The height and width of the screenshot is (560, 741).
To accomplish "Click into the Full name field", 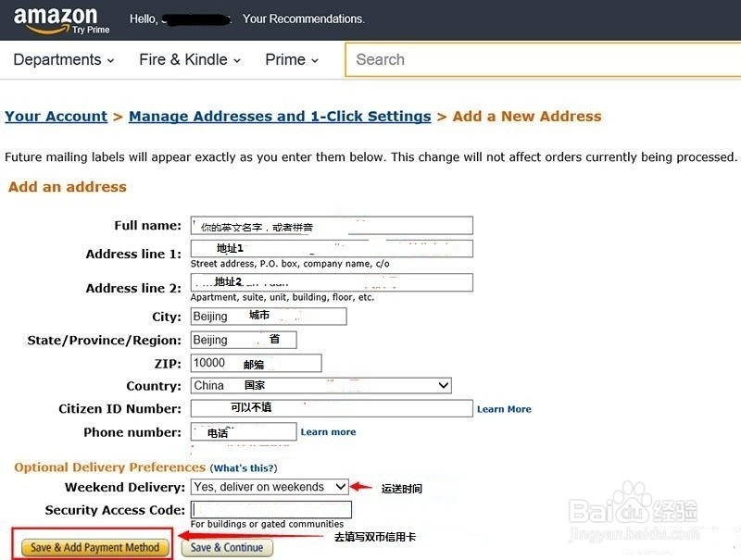I will [x=332, y=226].
